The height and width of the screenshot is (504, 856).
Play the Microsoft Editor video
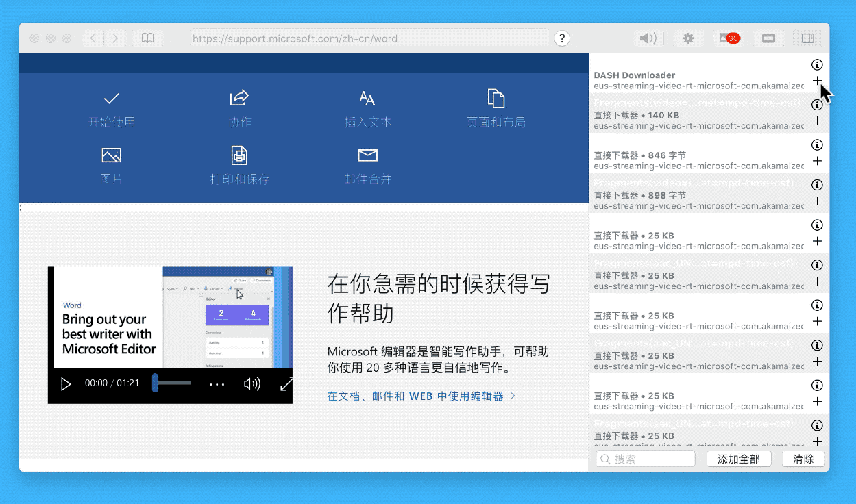[66, 384]
